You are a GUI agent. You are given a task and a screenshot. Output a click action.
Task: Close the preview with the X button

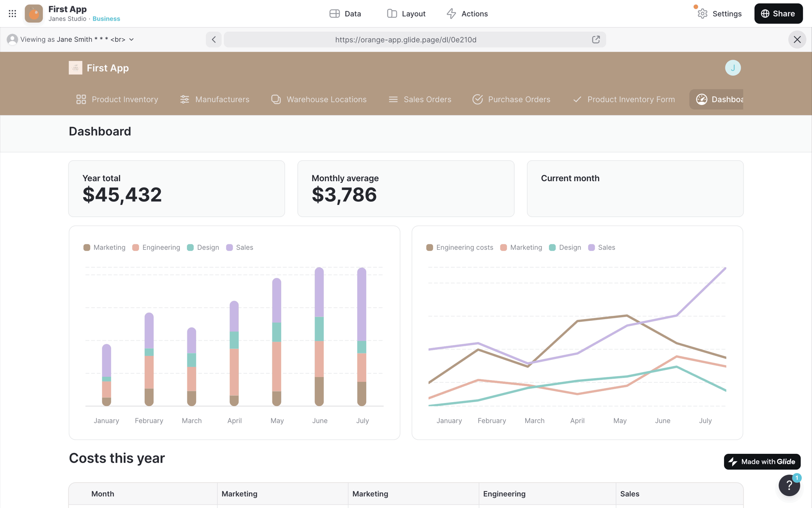797,39
